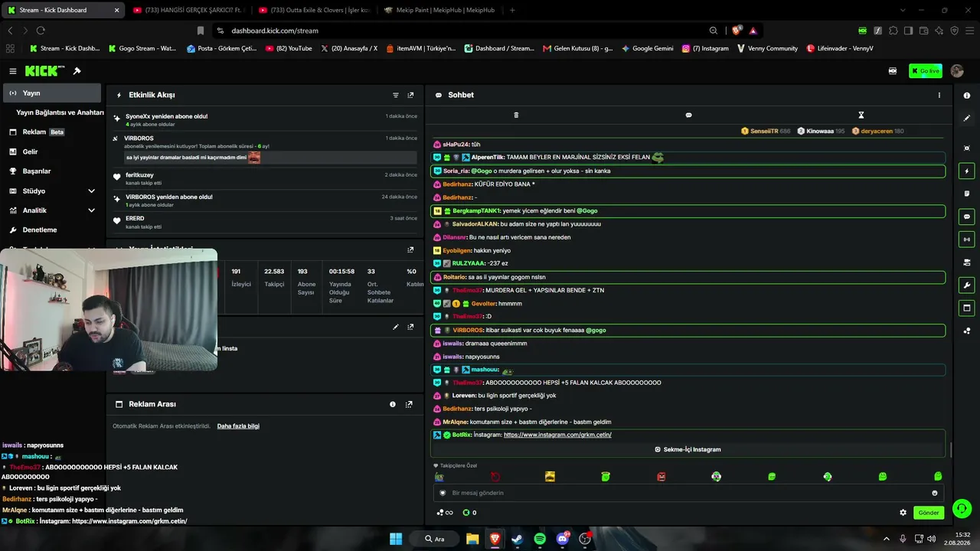Click the Brave Shields icon in address bar

pos(737,31)
